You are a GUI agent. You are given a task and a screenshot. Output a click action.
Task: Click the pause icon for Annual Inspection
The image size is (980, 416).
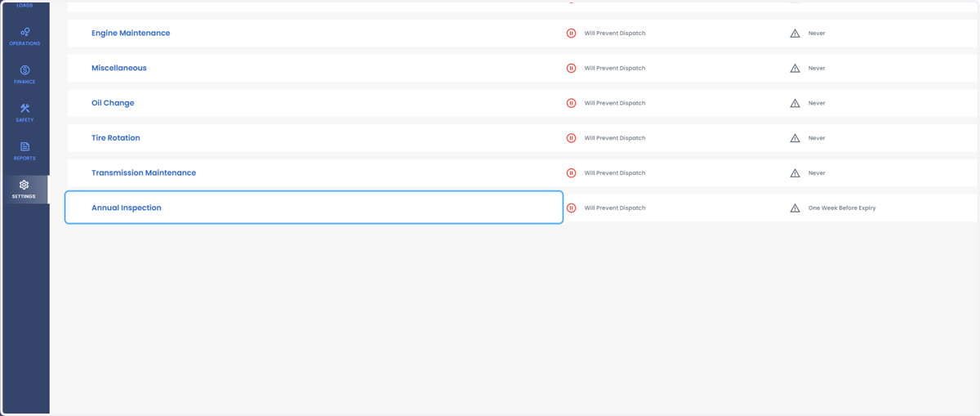[x=572, y=208]
